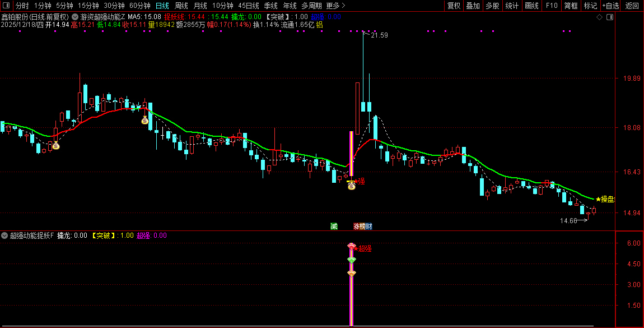Expand the main indicator dropdown chevron
The image size is (644, 328).
click(x=74, y=17)
